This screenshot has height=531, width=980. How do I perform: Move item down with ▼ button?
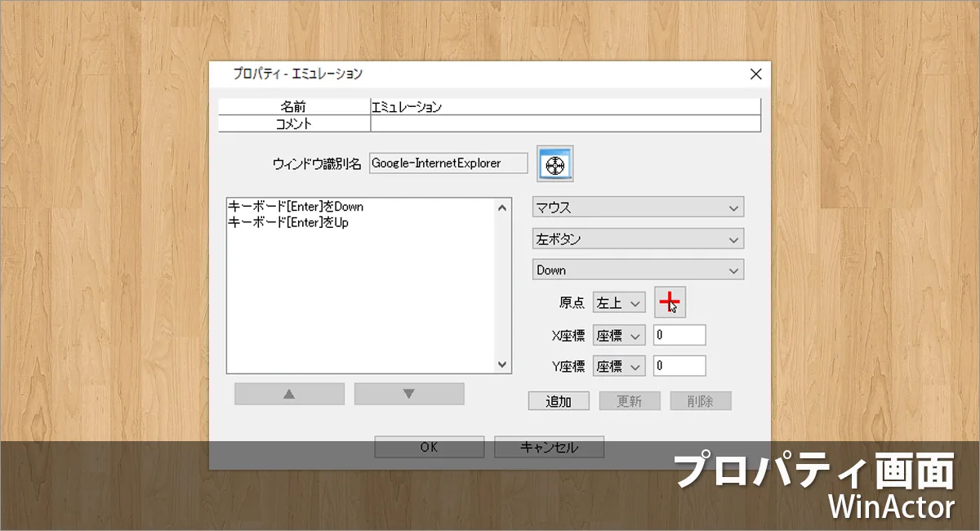coord(409,394)
